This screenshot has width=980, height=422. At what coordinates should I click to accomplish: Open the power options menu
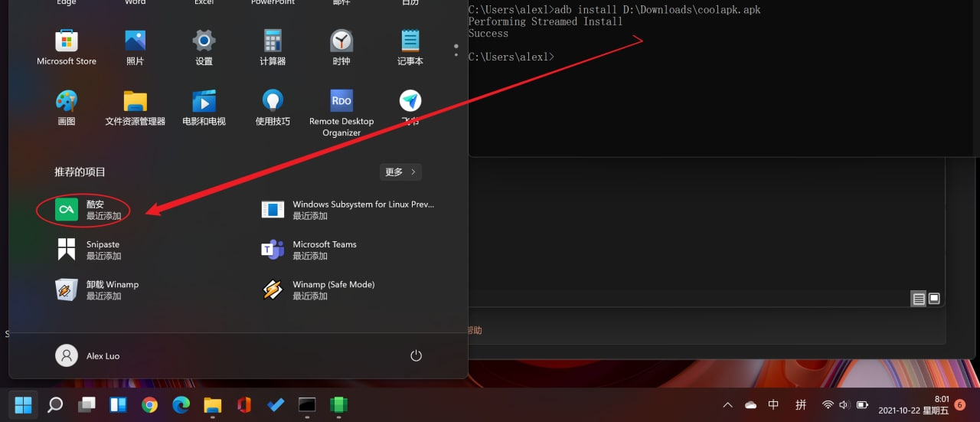tap(416, 355)
